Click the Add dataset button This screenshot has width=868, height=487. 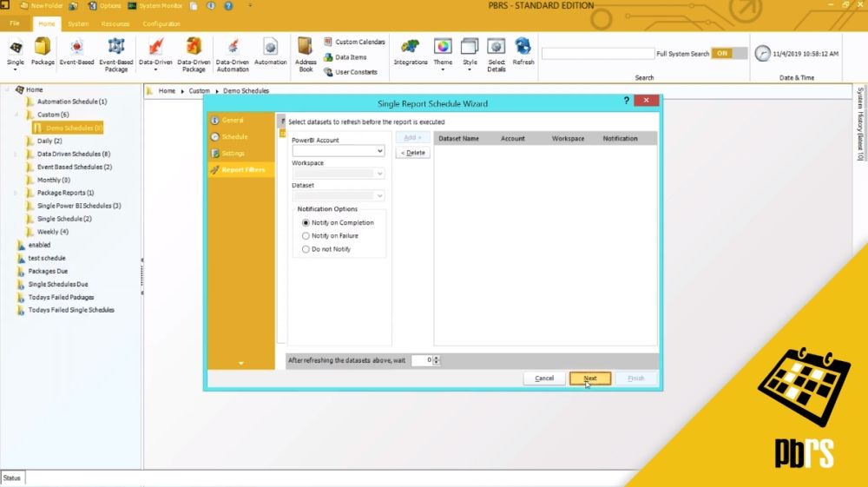point(413,137)
